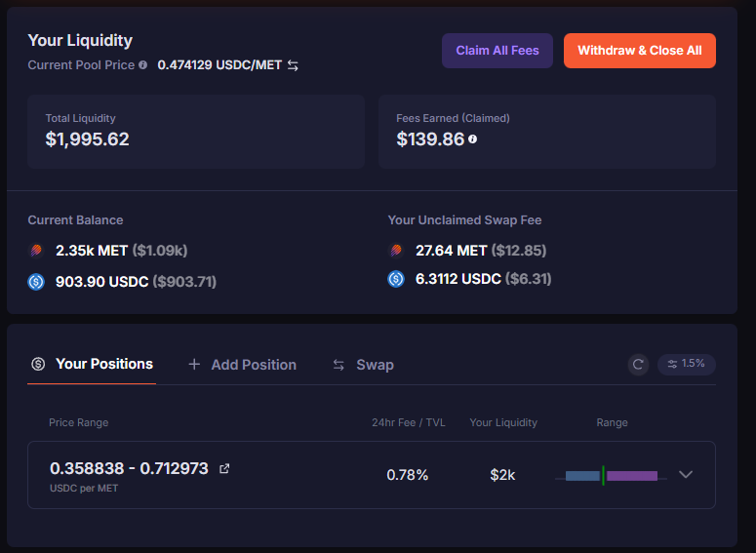Open the Add Position tab

coord(242,365)
